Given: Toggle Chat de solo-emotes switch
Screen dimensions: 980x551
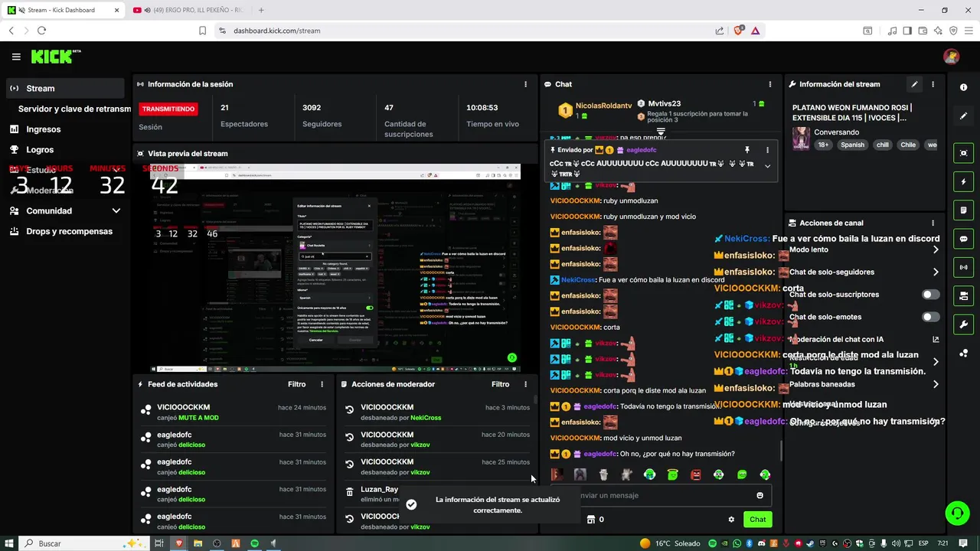Looking at the screenshot, I should (x=930, y=317).
